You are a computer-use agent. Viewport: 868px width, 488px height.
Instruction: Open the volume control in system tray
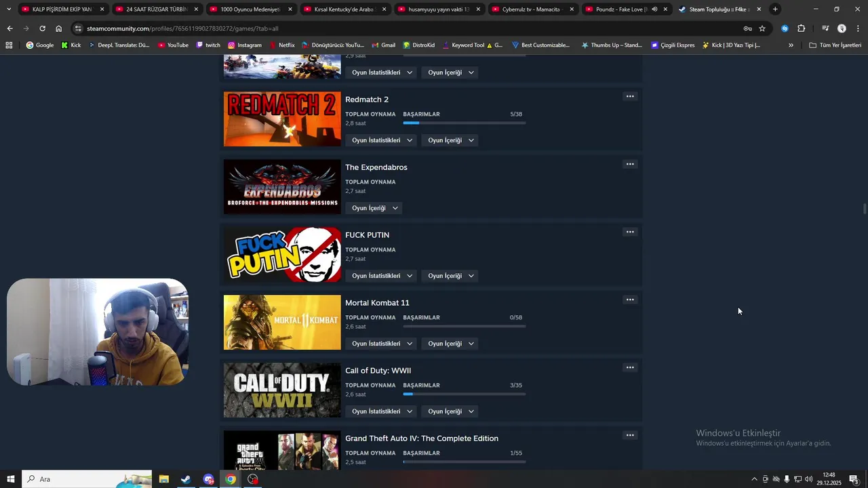[x=808, y=479]
